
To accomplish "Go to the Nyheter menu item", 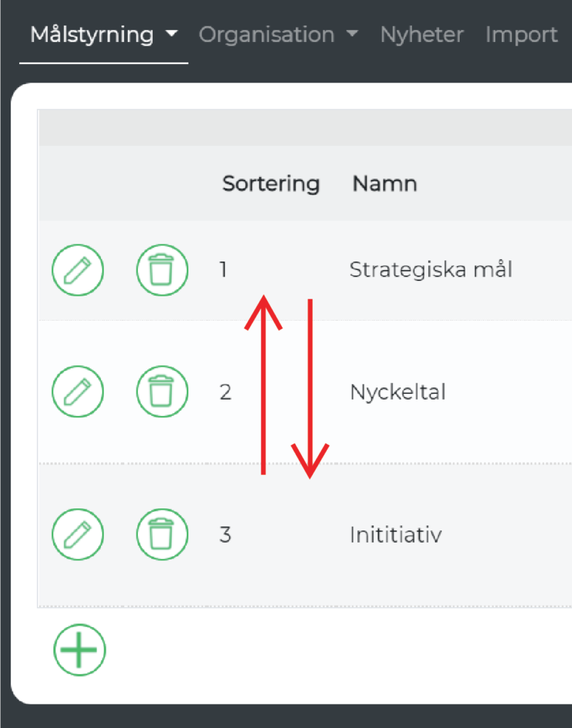I will point(421,35).
